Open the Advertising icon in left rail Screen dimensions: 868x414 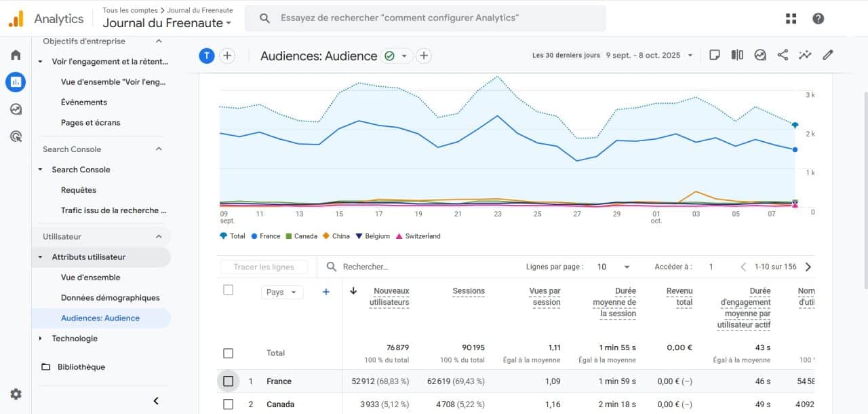click(16, 136)
